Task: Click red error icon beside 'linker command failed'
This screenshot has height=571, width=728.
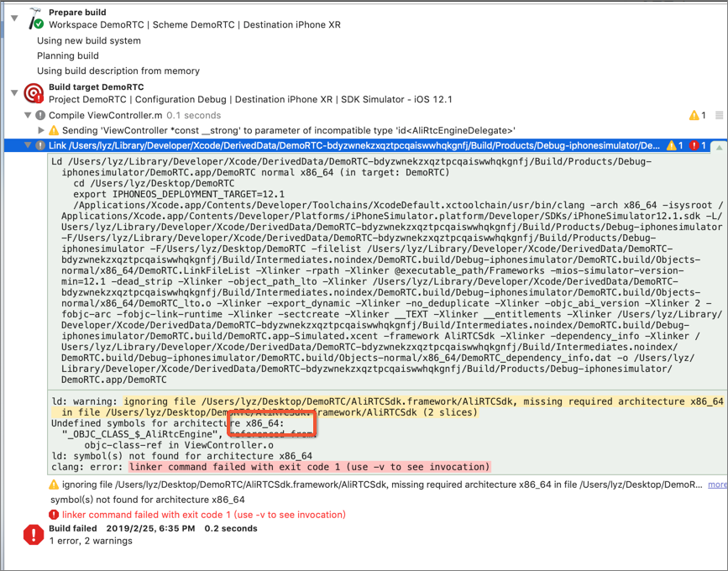Action: click(54, 515)
